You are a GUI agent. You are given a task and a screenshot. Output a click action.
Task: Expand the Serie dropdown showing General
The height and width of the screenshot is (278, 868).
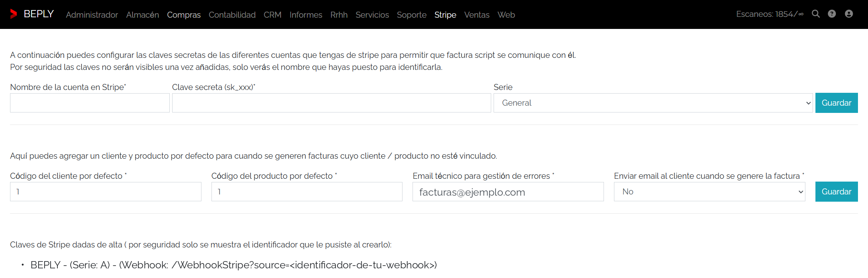653,103
